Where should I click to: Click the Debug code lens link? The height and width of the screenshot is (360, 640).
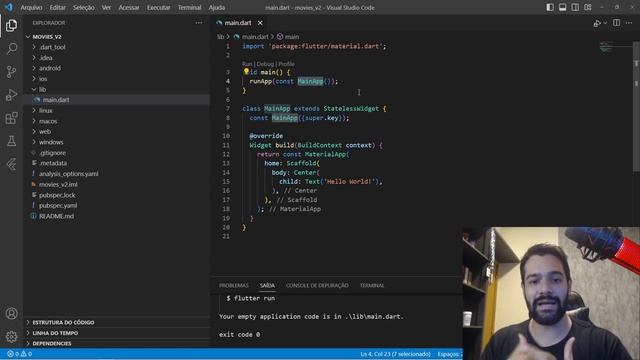[265, 64]
